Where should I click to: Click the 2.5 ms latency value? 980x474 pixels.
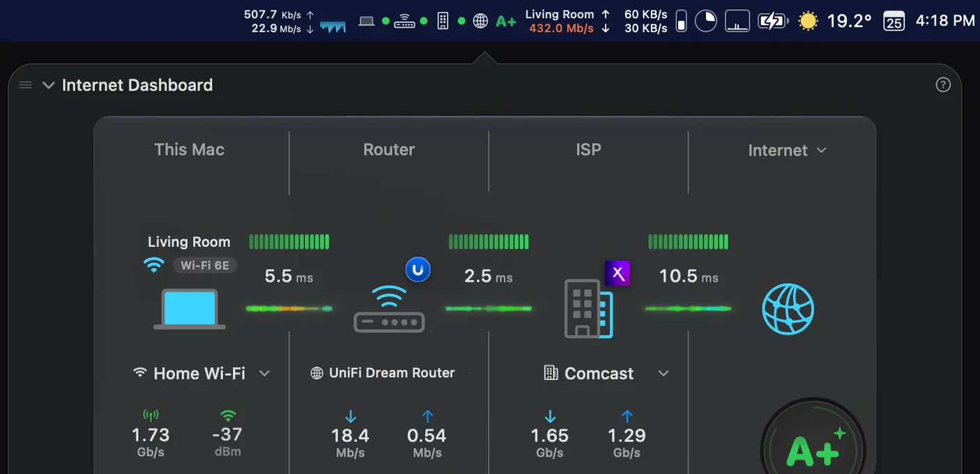[x=489, y=277]
